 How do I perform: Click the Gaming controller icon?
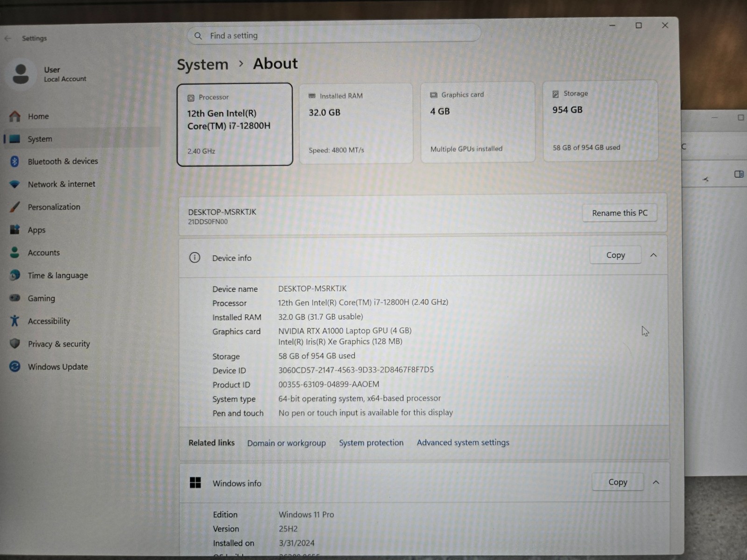[15, 298]
